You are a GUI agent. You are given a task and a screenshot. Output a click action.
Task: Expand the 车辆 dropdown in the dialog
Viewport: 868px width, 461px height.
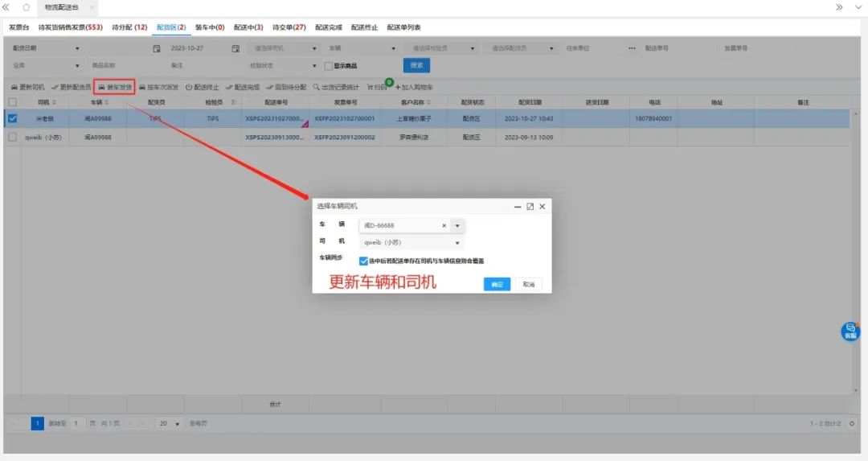tap(457, 226)
